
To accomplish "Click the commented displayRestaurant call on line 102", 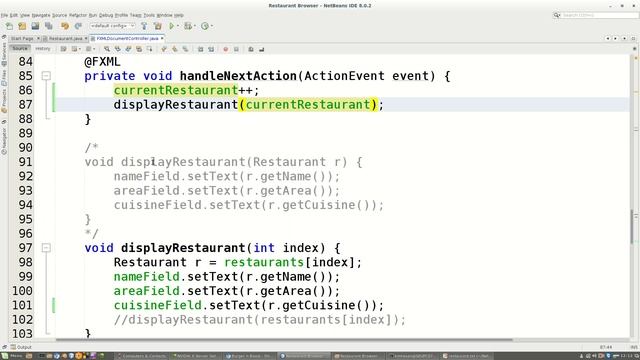I will pos(260,320).
